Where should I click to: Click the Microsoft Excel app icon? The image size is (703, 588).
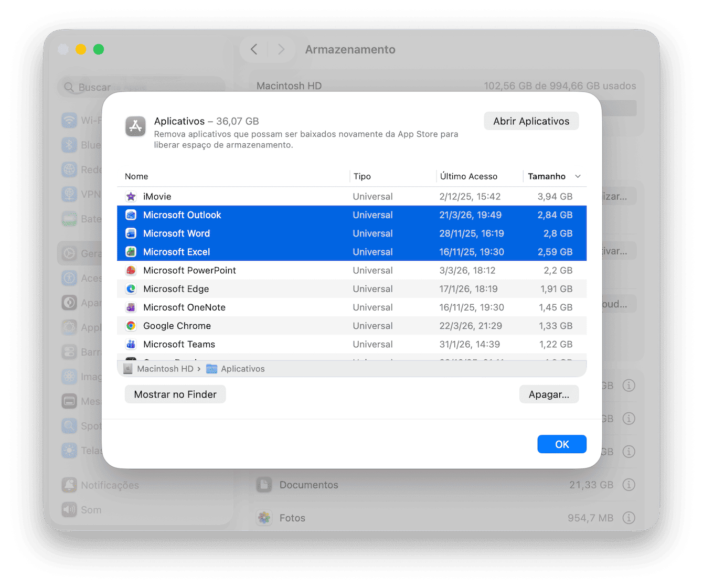(131, 252)
